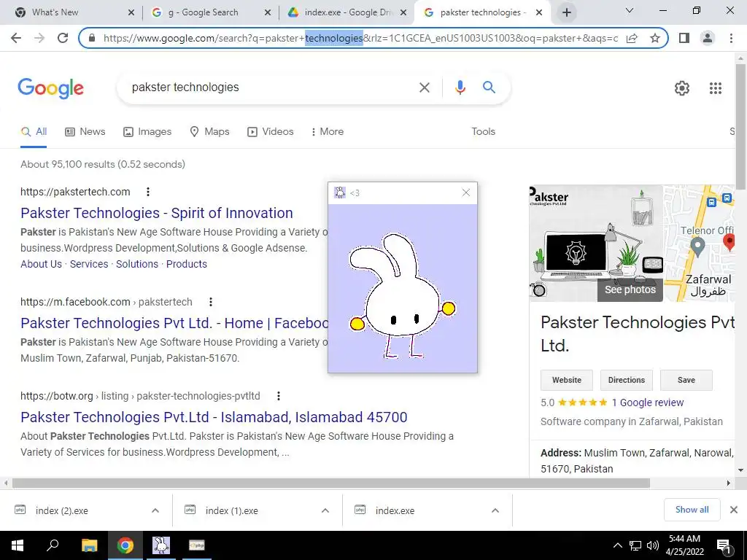Open options for pakstertech.com result

[148, 192]
